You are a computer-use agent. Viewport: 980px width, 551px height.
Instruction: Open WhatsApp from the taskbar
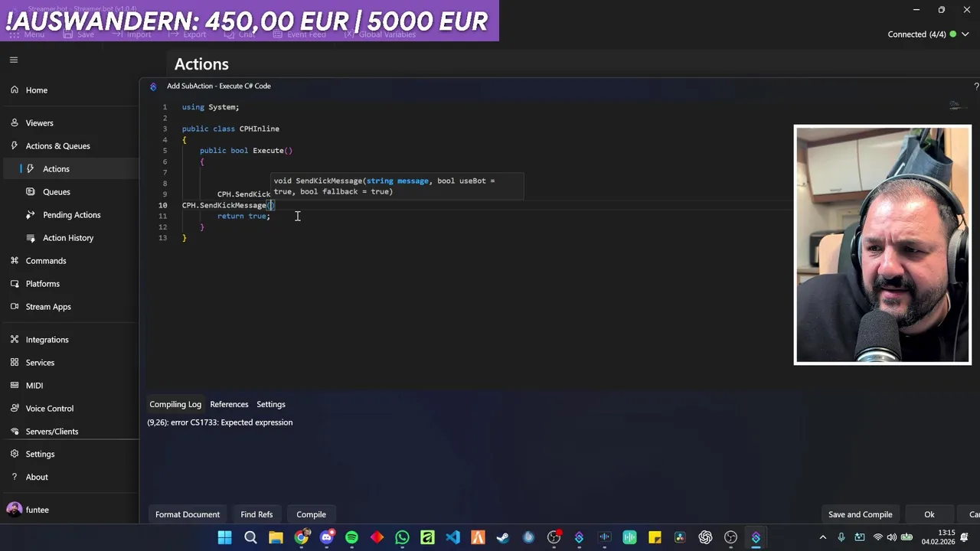coord(402,538)
